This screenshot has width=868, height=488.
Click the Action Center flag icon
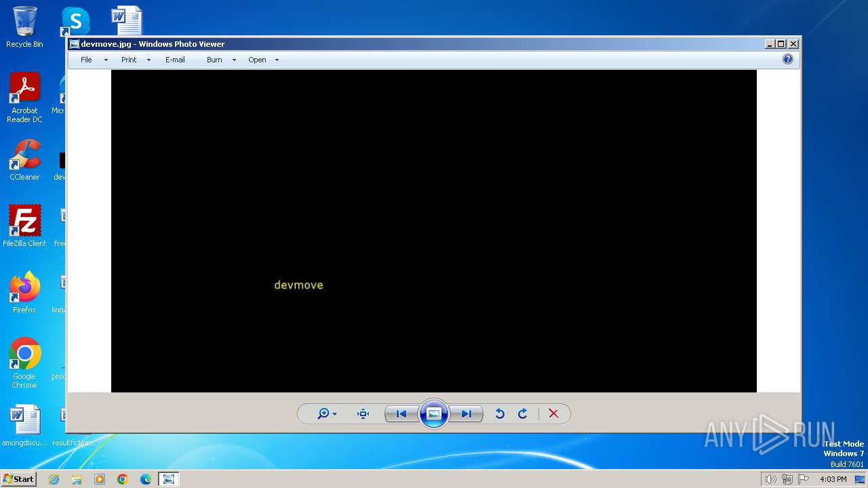pos(804,479)
